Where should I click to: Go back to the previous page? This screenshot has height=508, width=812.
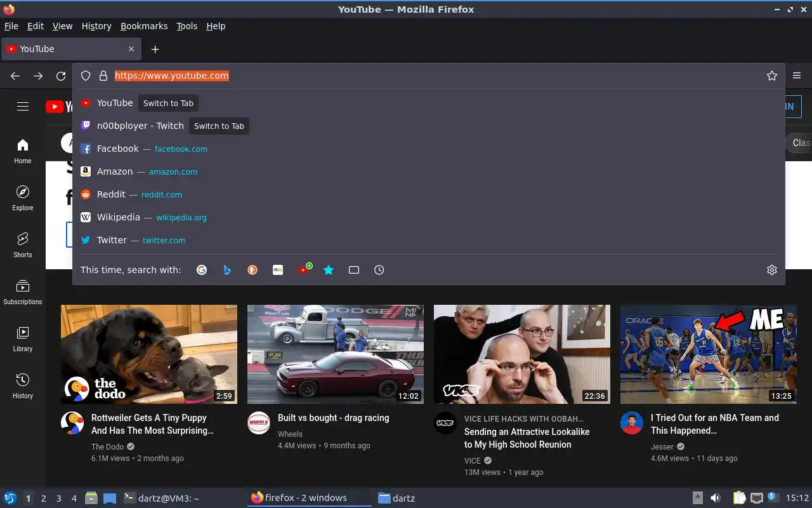pyautogui.click(x=15, y=76)
